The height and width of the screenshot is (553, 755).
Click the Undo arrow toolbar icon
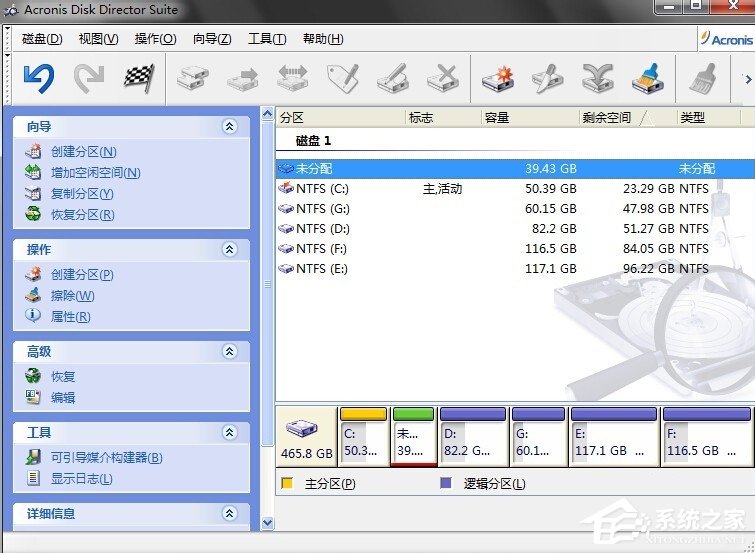pyautogui.click(x=39, y=77)
